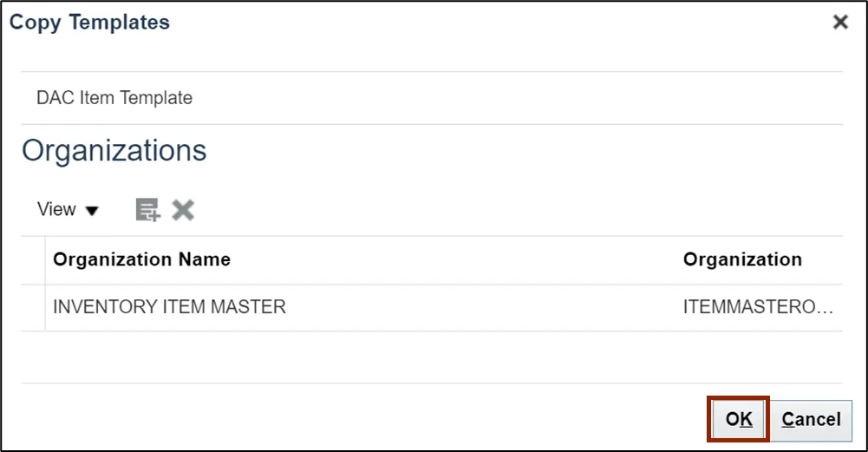Select row handle beside INVENTORY ITEM MASTER
868x452 pixels.
pos(33,307)
